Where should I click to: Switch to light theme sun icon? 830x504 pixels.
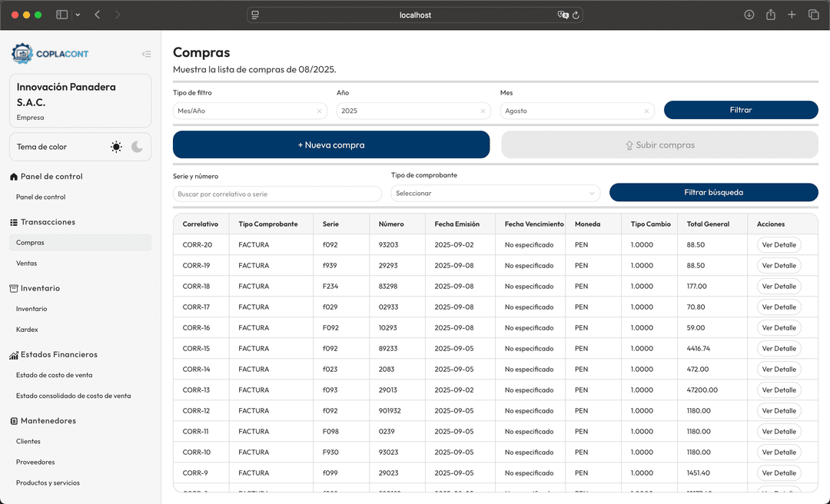coord(116,147)
